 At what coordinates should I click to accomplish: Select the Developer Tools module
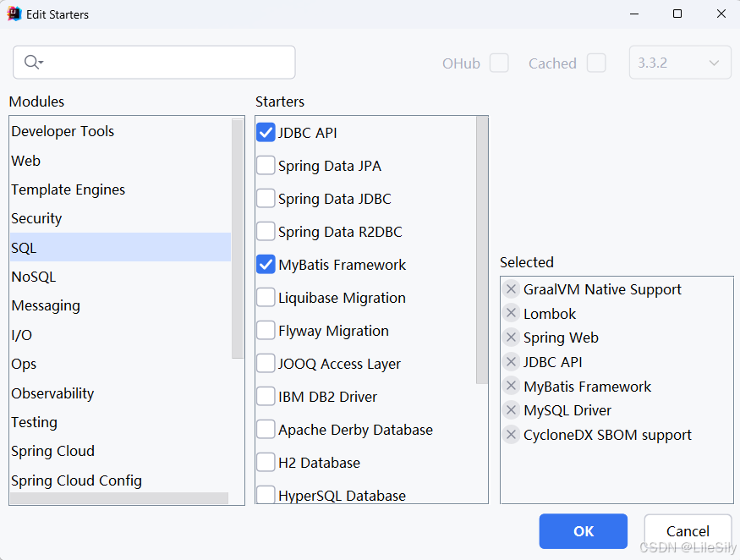(120, 131)
